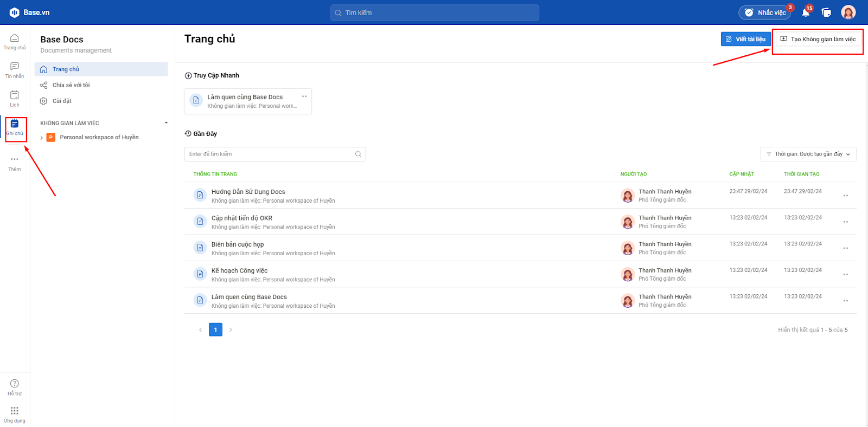Open more options for Biên bản cuộc họp

846,248
